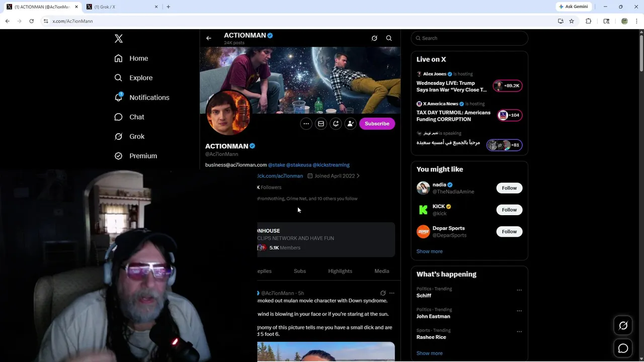Follow nadia
The width and height of the screenshot is (644, 362).
click(x=509, y=188)
